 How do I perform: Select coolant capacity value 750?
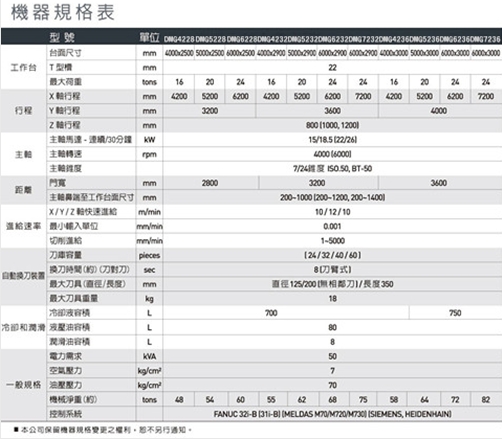pyautogui.click(x=455, y=313)
